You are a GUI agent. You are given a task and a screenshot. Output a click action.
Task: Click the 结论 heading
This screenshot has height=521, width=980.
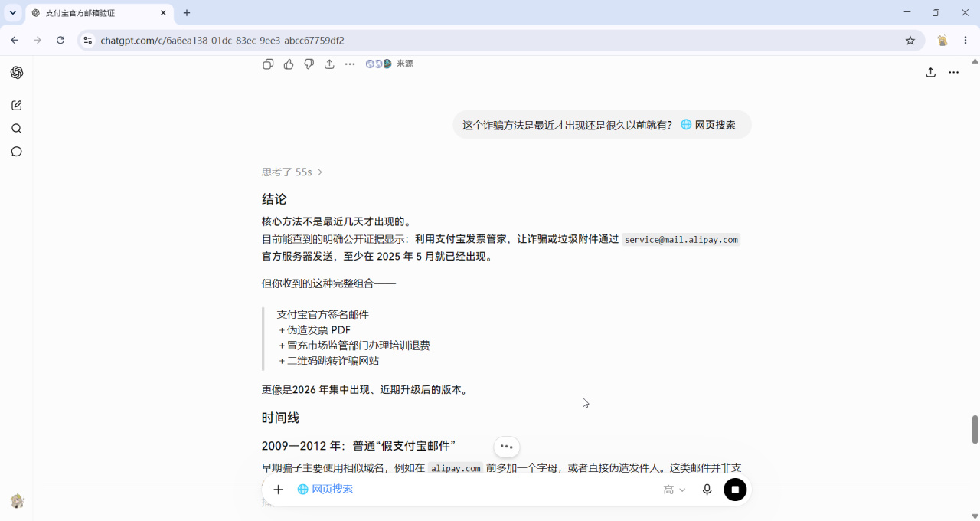[274, 199]
